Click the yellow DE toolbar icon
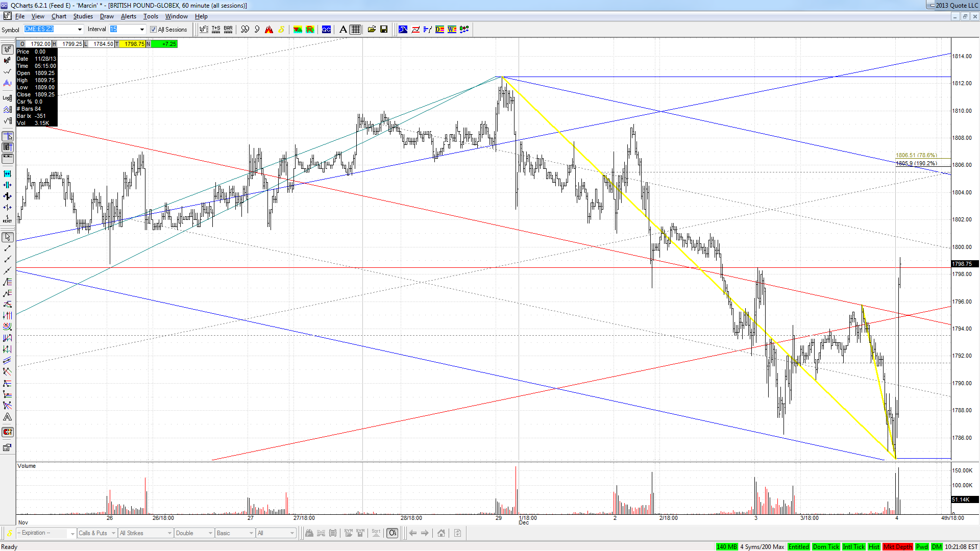The width and height of the screenshot is (980, 551). (440, 30)
